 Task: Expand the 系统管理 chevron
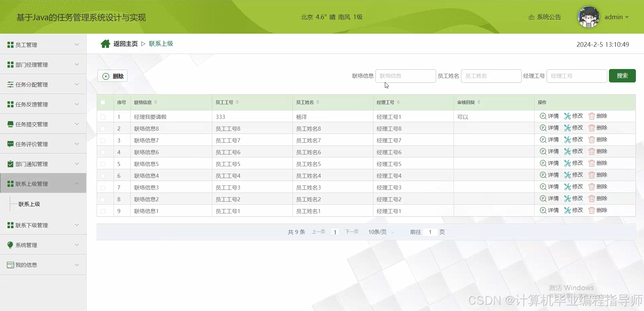click(x=77, y=245)
